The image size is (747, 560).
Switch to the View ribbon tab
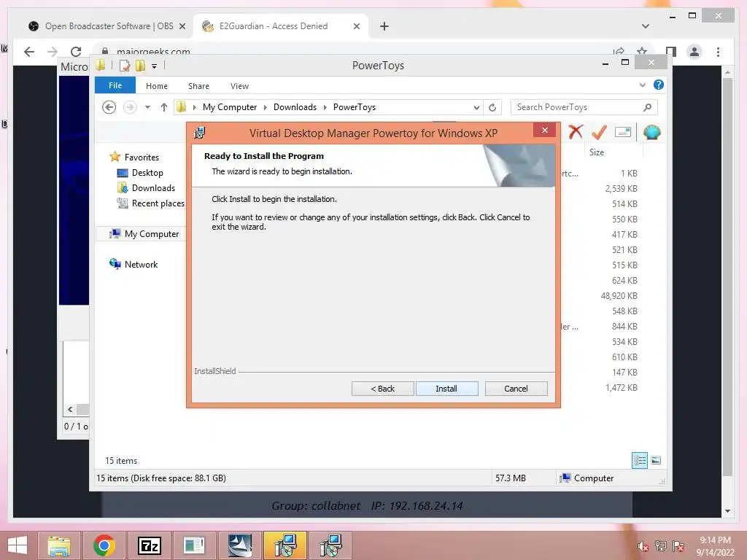tap(239, 86)
